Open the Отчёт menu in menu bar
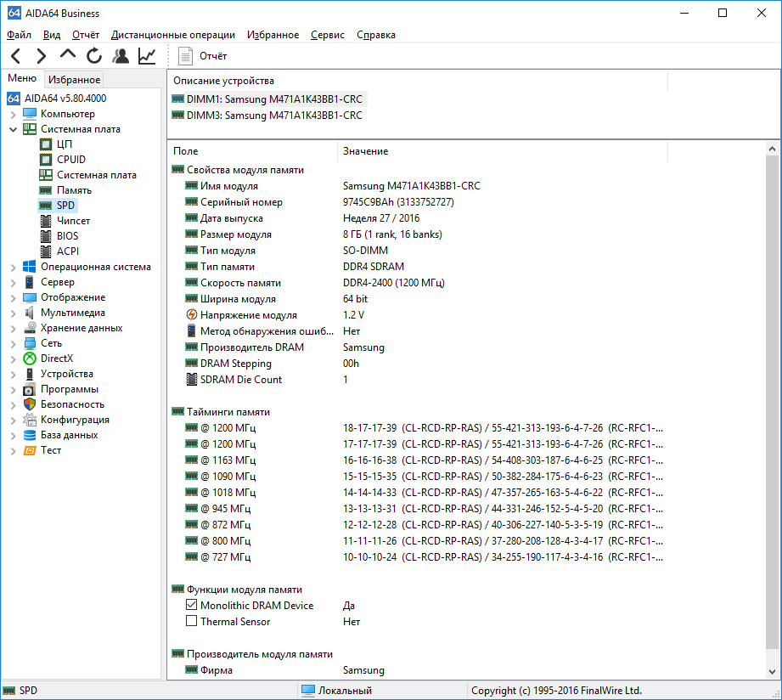The height and width of the screenshot is (700, 782). click(x=85, y=35)
